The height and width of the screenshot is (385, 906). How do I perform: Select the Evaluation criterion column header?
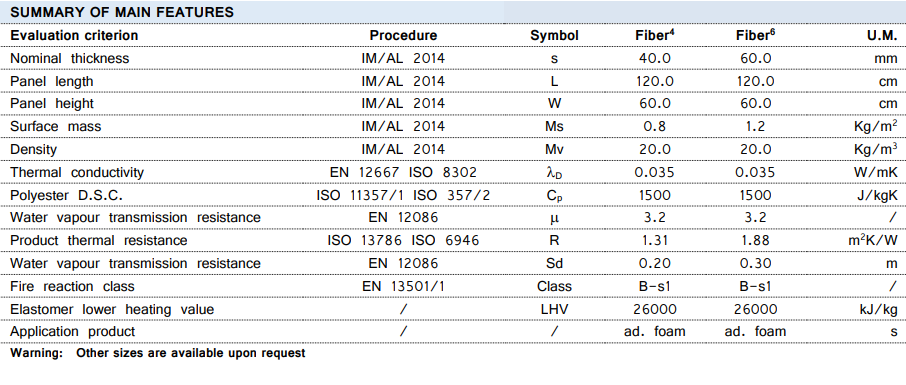[75, 35]
